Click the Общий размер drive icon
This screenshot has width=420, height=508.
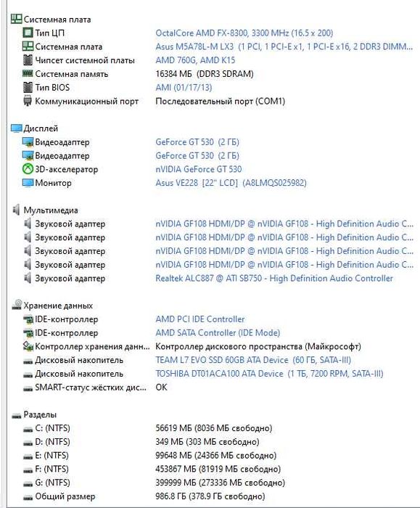(28, 497)
